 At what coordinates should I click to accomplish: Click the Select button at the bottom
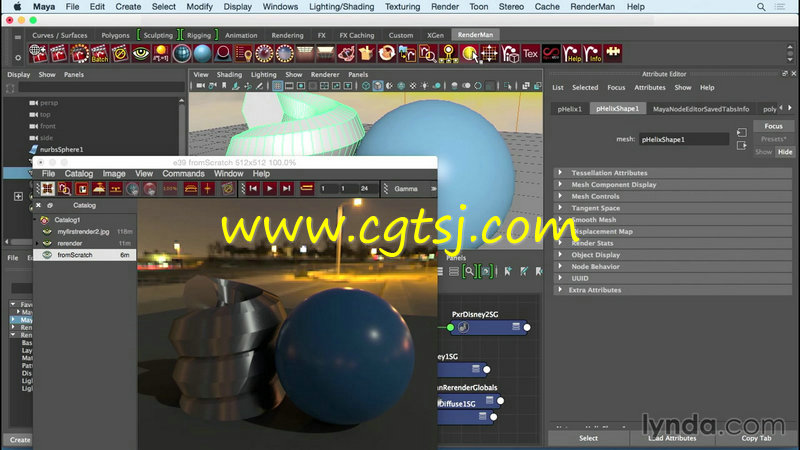[588, 438]
